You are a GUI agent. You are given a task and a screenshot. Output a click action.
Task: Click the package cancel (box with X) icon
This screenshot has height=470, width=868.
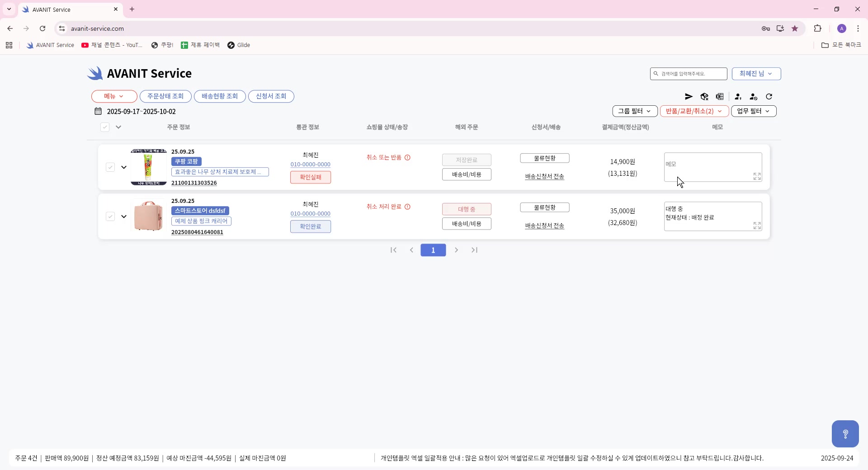(x=704, y=97)
